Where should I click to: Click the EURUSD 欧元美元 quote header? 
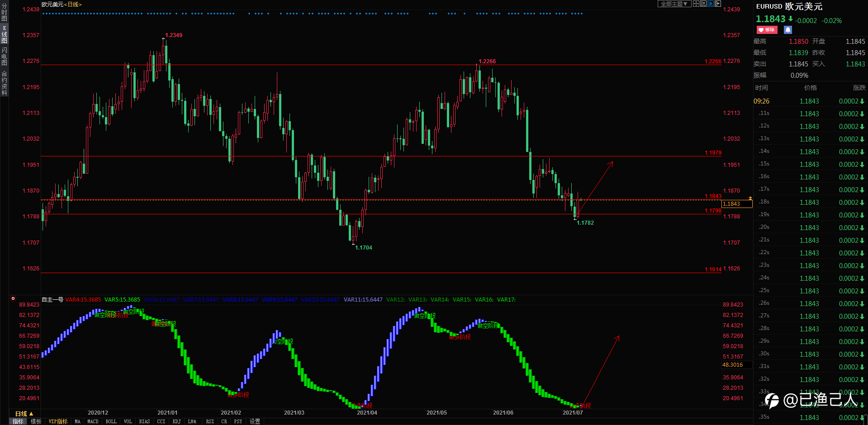click(x=789, y=6)
